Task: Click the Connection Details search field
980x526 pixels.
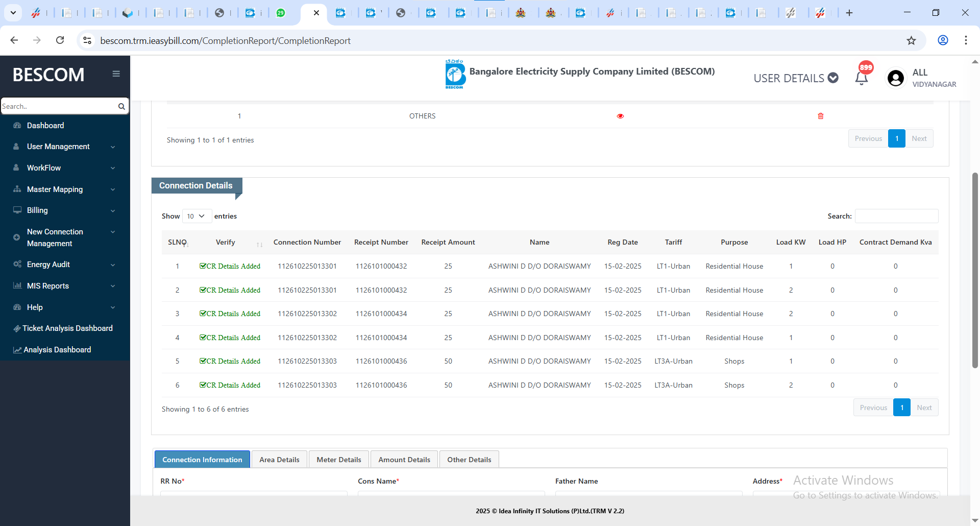Action: coord(896,217)
